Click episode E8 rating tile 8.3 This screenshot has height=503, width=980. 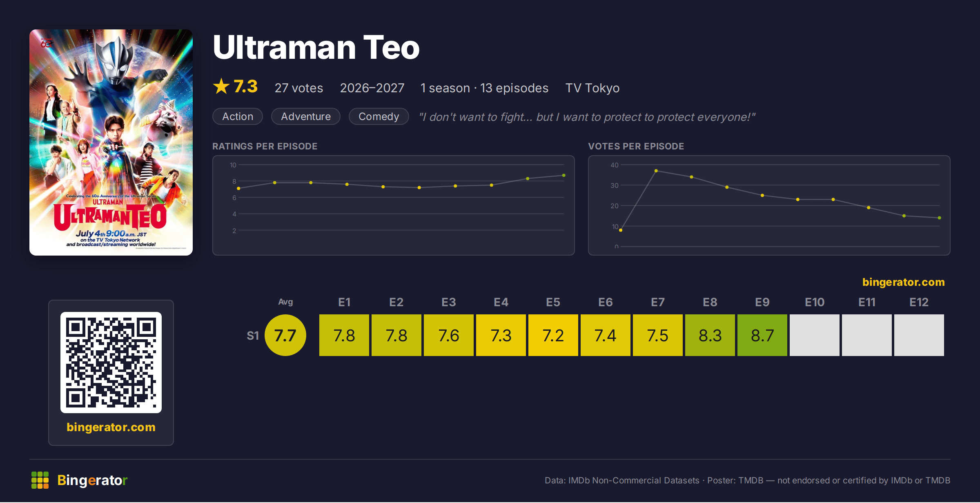click(x=710, y=335)
